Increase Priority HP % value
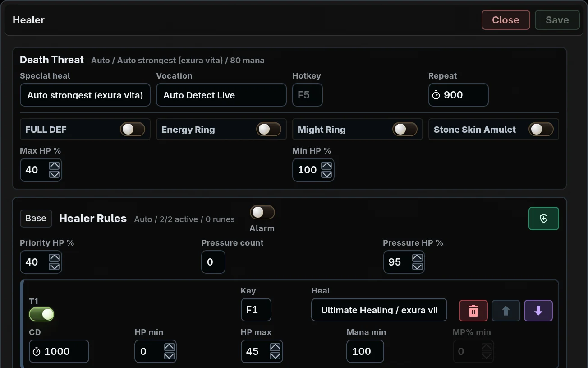 54,258
